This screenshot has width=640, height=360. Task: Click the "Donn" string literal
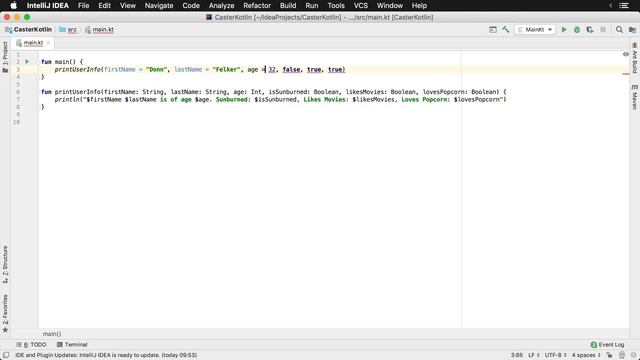tap(157, 69)
